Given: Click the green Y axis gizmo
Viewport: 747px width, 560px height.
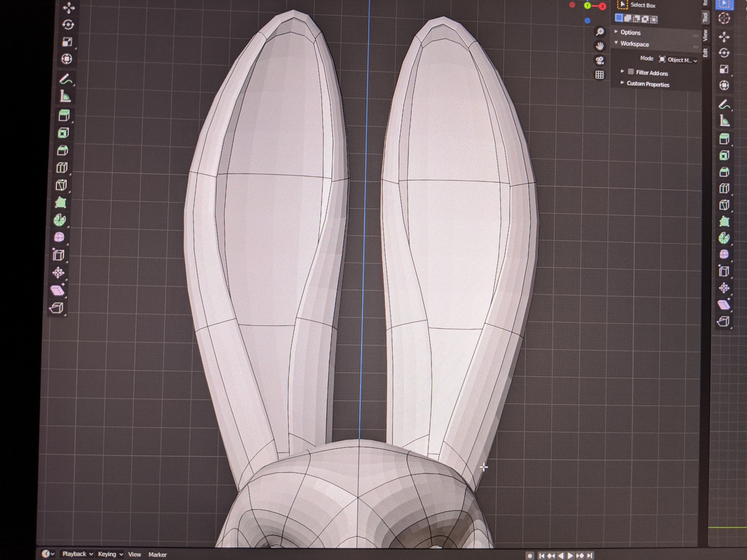Looking at the screenshot, I should pos(588,6).
